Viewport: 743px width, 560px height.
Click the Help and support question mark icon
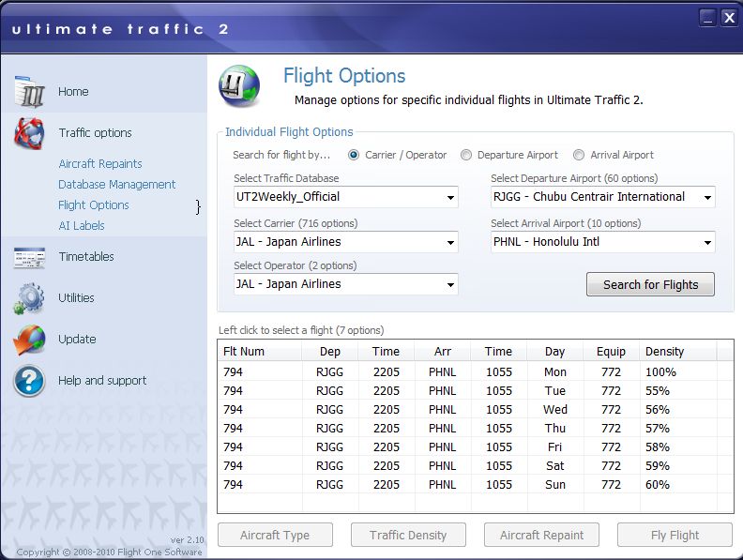(x=29, y=381)
